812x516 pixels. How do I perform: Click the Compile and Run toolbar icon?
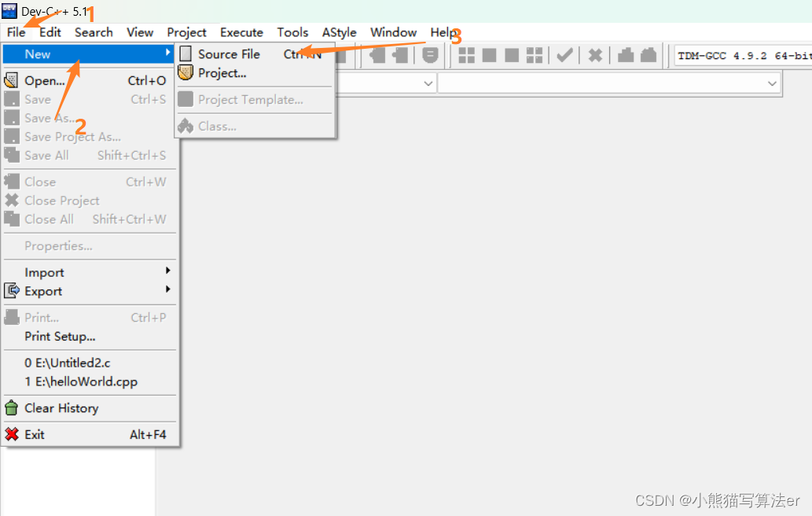pos(512,55)
